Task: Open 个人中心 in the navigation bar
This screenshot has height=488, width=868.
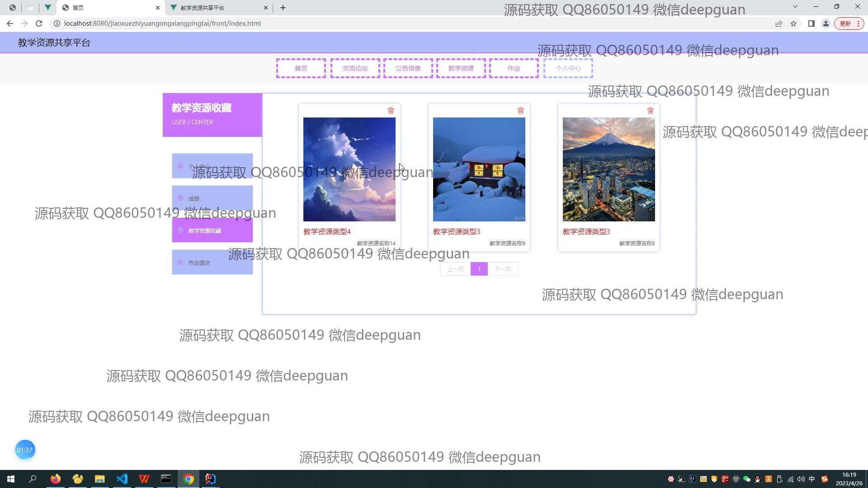Action: (x=568, y=68)
